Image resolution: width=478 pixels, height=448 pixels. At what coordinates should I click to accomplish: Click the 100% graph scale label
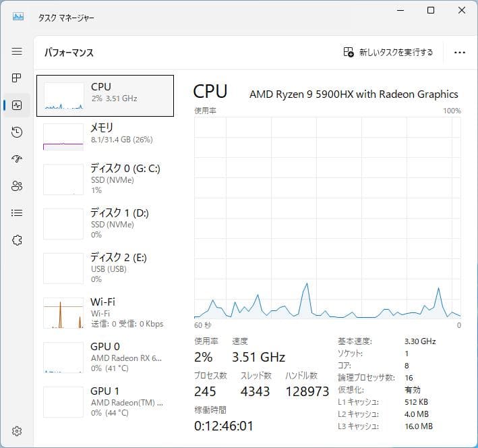coord(452,111)
